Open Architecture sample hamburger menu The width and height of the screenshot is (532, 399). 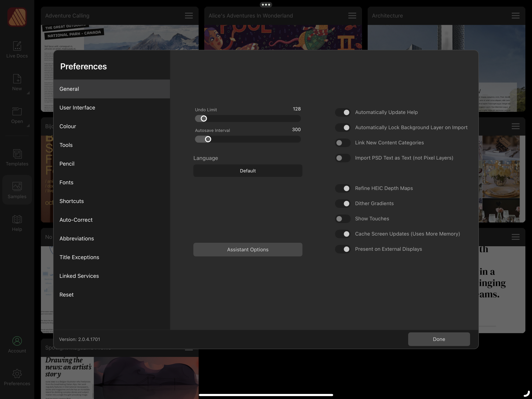pyautogui.click(x=515, y=16)
